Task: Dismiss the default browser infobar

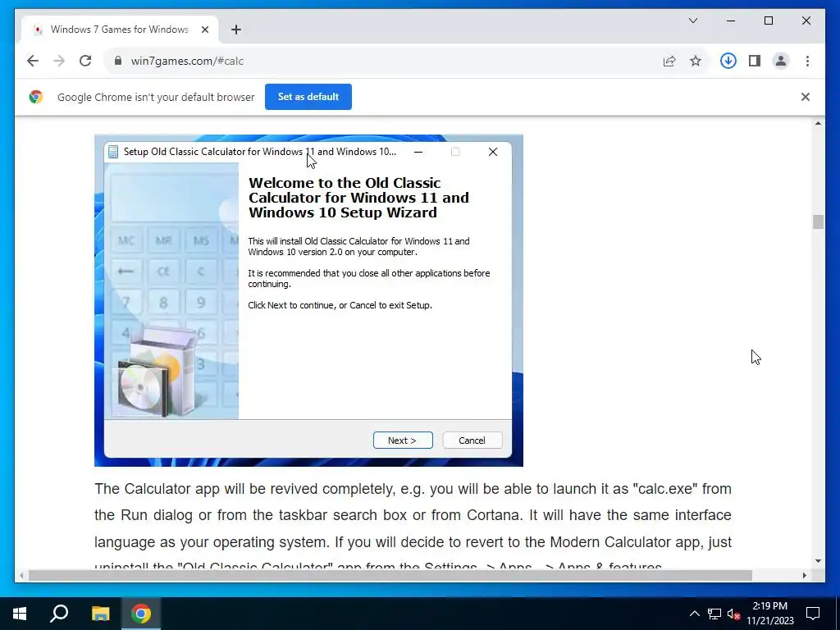Action: tap(806, 97)
